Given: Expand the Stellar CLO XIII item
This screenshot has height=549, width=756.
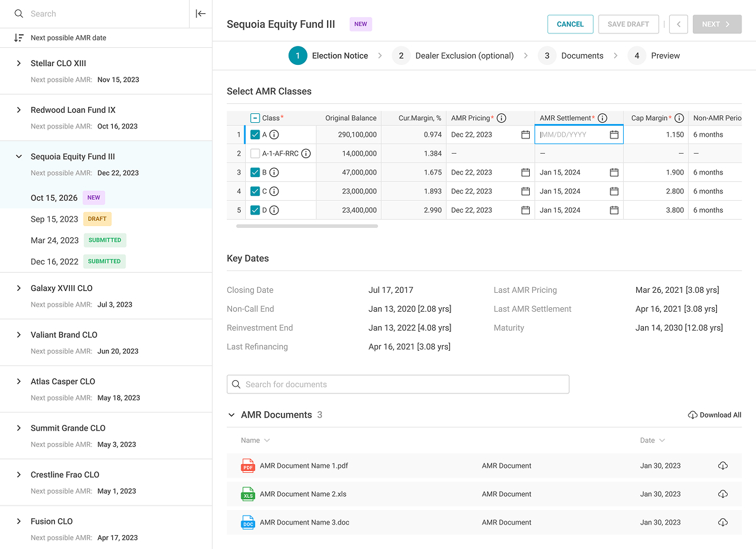Looking at the screenshot, I should [x=19, y=64].
